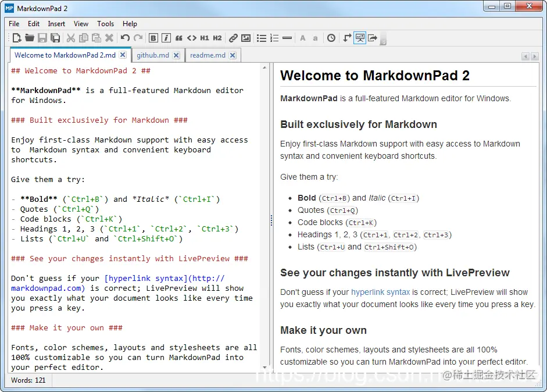Click the editor scrollbar up arrow
This screenshot has width=547, height=392.
[264, 67]
